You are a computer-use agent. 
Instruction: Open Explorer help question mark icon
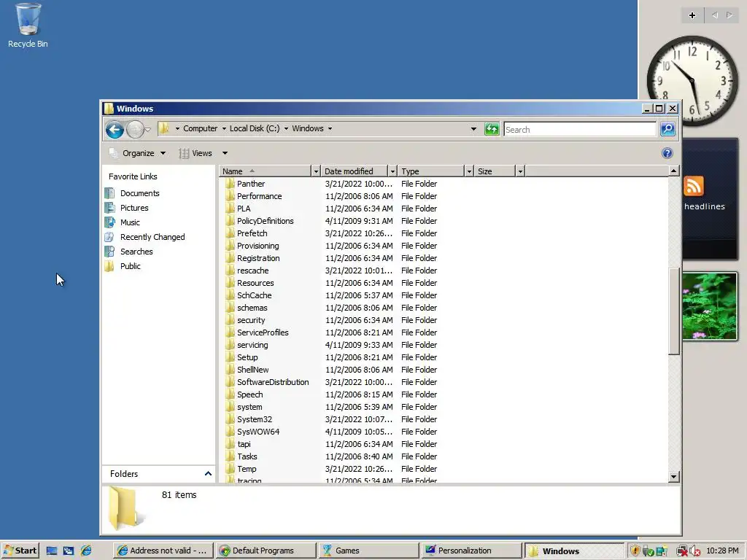[x=667, y=153]
